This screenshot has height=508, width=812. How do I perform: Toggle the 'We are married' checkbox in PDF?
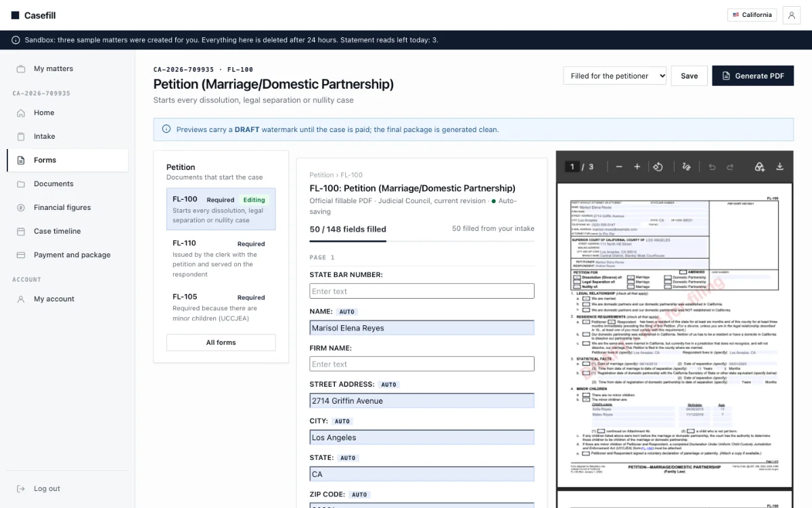pos(587,298)
